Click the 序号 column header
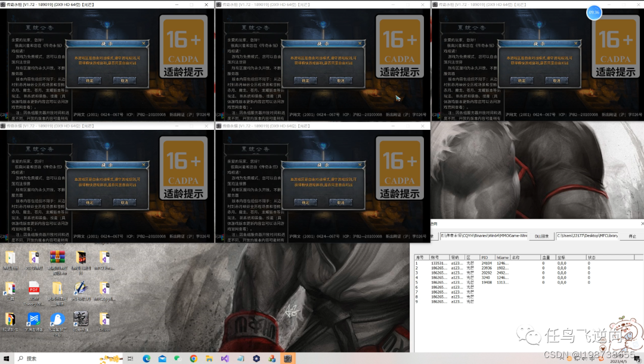Viewport: 644px width, 364px height. [422, 257]
